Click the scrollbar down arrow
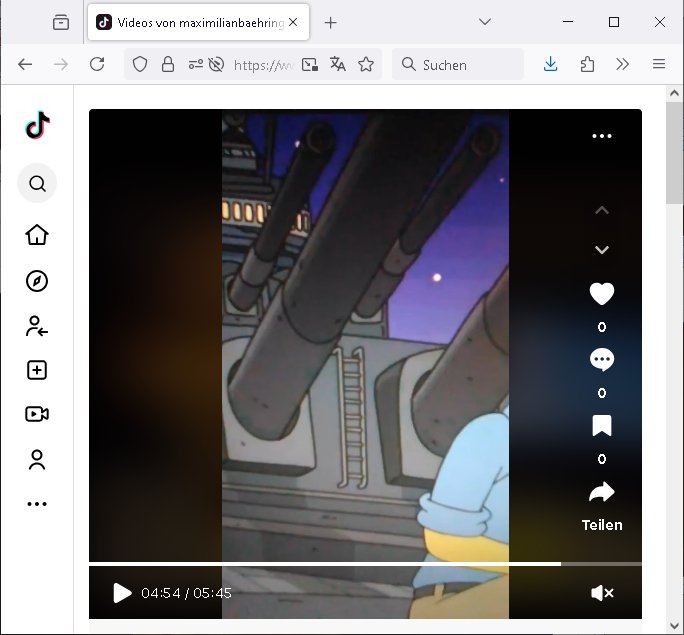This screenshot has height=635, width=684. click(674, 626)
